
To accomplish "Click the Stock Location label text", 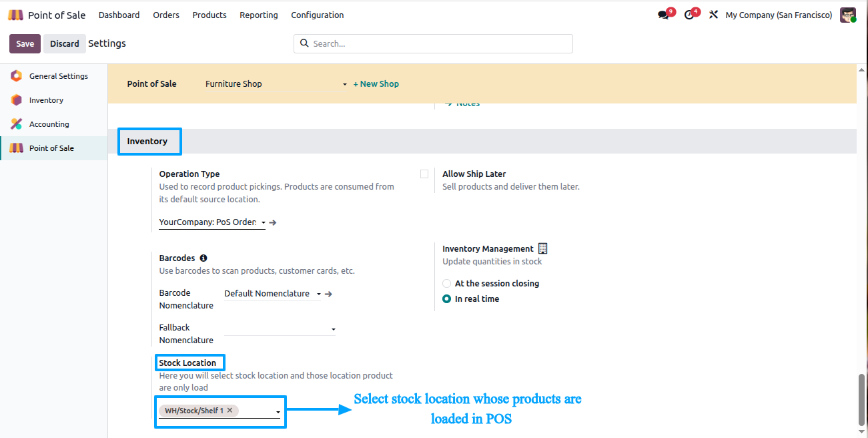I will point(187,363).
